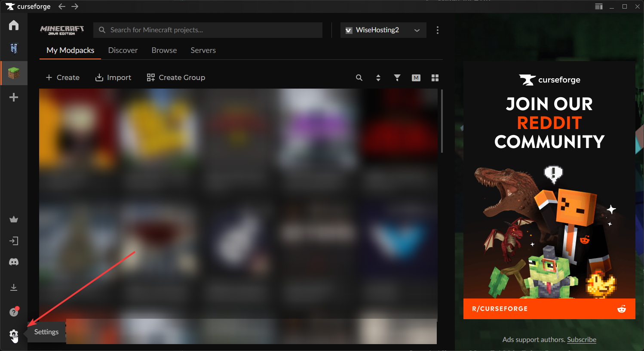Add a new game with the plus icon
644x351 pixels.
(14, 97)
